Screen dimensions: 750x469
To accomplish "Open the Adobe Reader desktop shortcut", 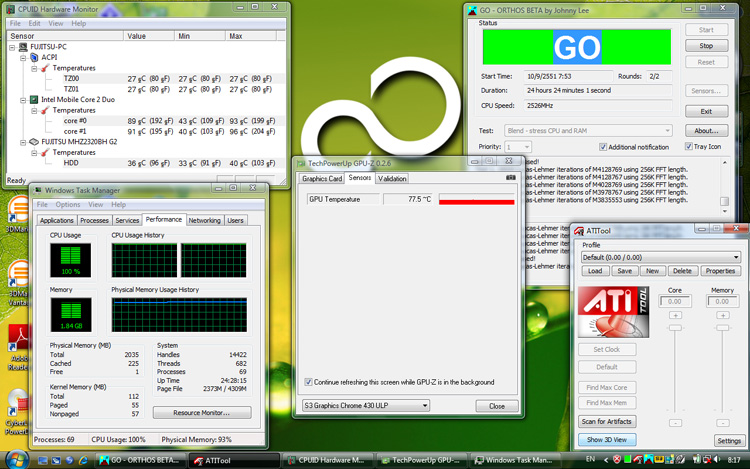I will pyautogui.click(x=18, y=347).
